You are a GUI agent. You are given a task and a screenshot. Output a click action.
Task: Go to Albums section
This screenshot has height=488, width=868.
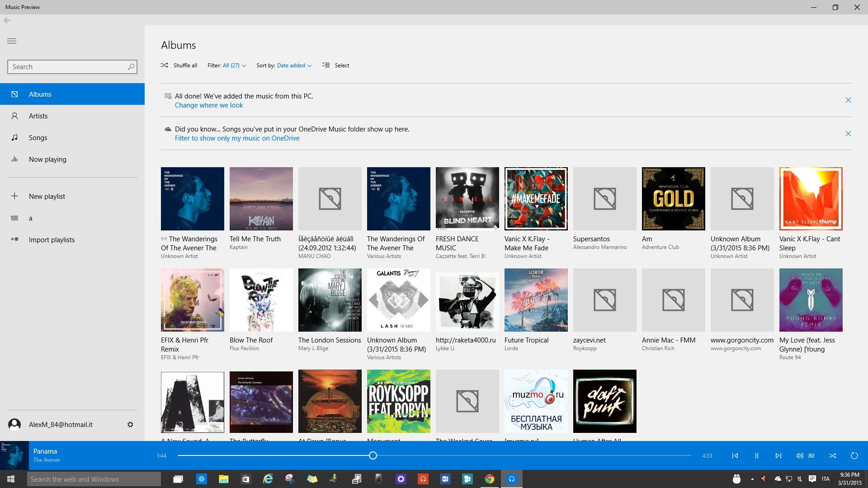tap(72, 94)
